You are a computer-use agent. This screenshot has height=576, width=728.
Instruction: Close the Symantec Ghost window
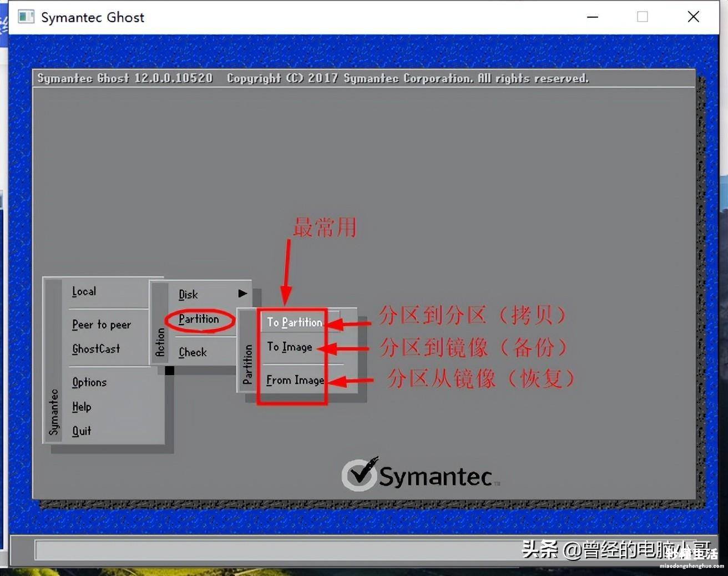[x=694, y=17]
